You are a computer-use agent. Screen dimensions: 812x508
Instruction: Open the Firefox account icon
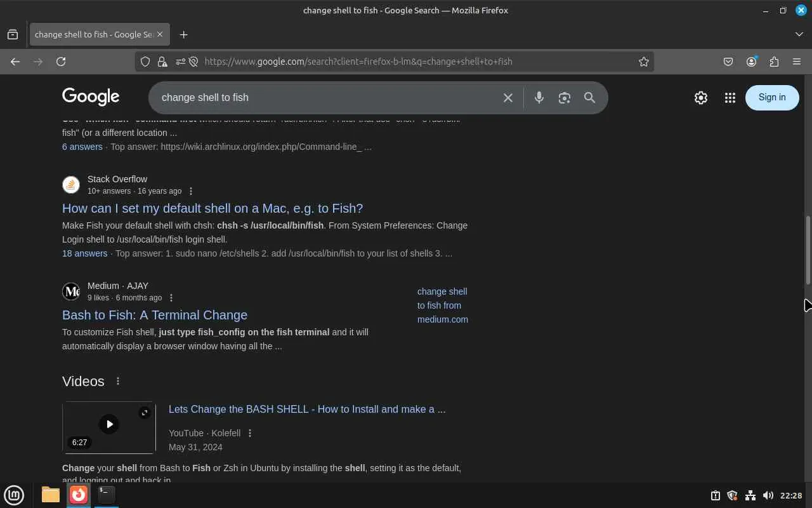(x=752, y=62)
